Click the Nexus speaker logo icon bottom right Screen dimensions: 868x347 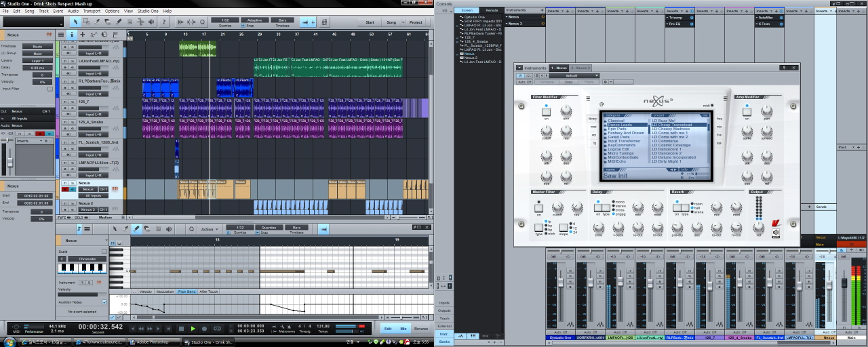click(776, 232)
